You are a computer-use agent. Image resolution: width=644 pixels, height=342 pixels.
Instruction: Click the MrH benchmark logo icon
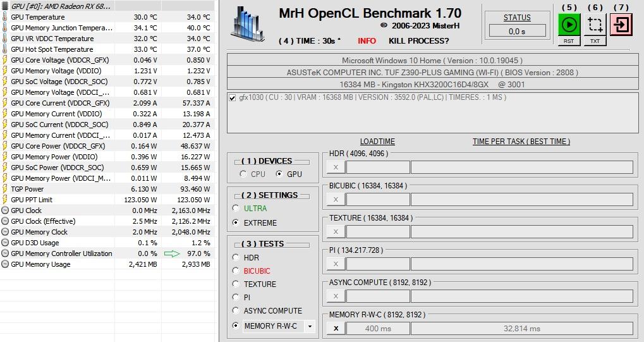248,24
